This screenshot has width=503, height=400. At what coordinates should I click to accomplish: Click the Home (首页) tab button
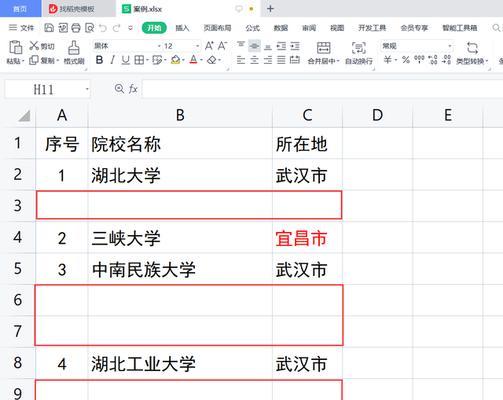pos(20,9)
